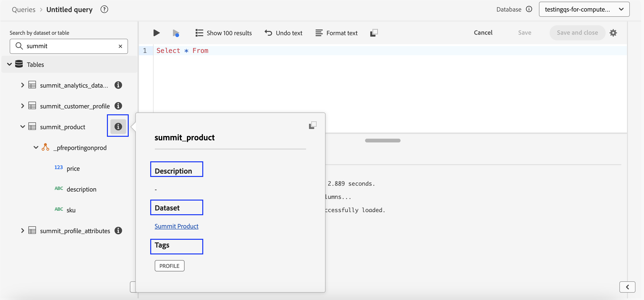Click the Database info icon
644x300 pixels.
(529, 9)
